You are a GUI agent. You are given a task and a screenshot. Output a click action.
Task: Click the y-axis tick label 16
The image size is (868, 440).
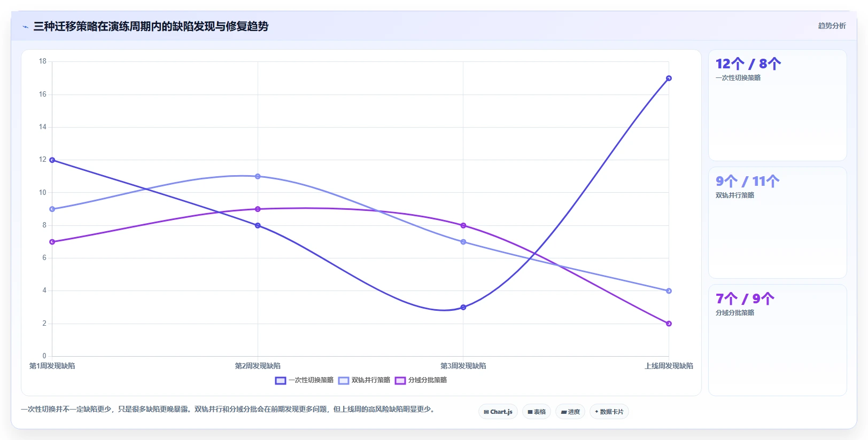(x=43, y=95)
